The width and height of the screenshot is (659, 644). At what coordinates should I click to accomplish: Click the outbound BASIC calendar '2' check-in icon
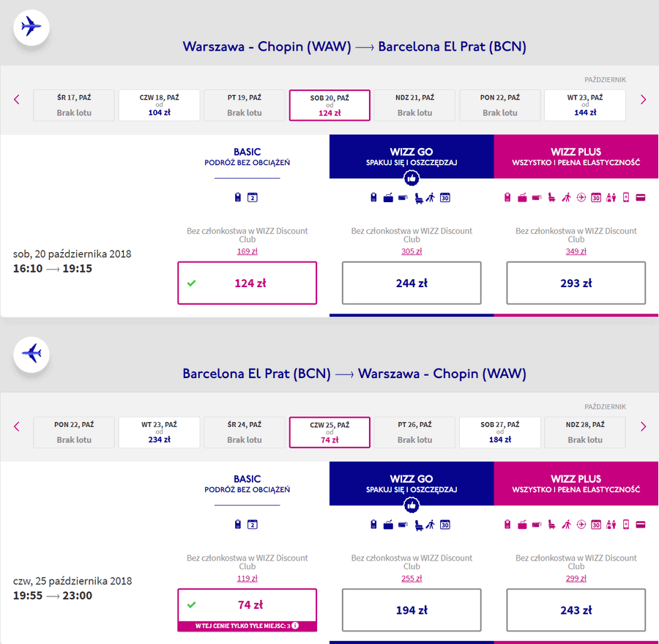[x=252, y=197]
